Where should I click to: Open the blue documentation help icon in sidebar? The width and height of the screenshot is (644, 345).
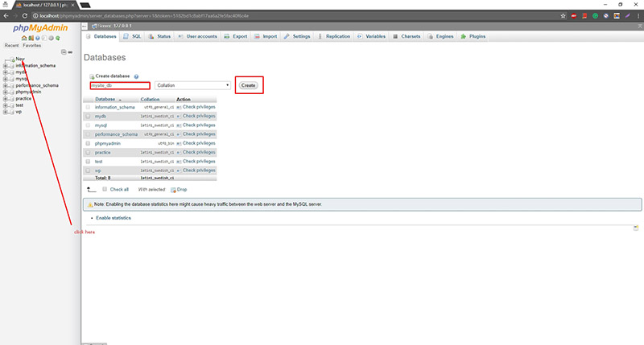(37, 38)
